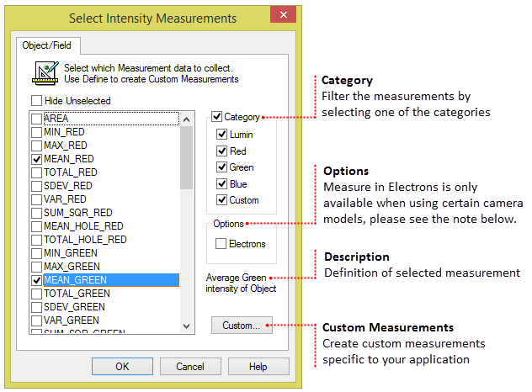532x392 pixels.
Task: Uncheck the MEAN_RED measurement
Action: 36,159
